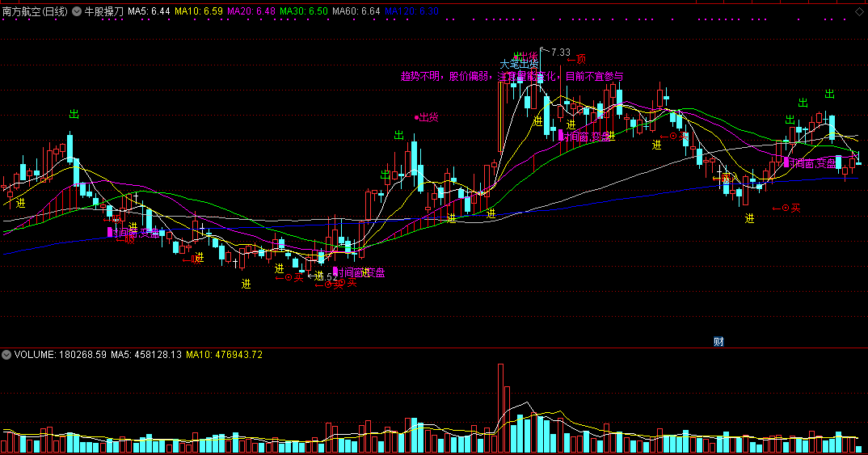Select the MA5: 6.44 price average label
The height and width of the screenshot is (455, 868).
[149, 11]
